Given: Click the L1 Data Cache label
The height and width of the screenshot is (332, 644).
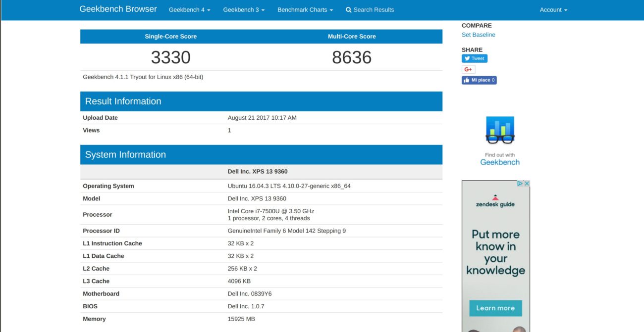Looking at the screenshot, I should (x=104, y=256).
